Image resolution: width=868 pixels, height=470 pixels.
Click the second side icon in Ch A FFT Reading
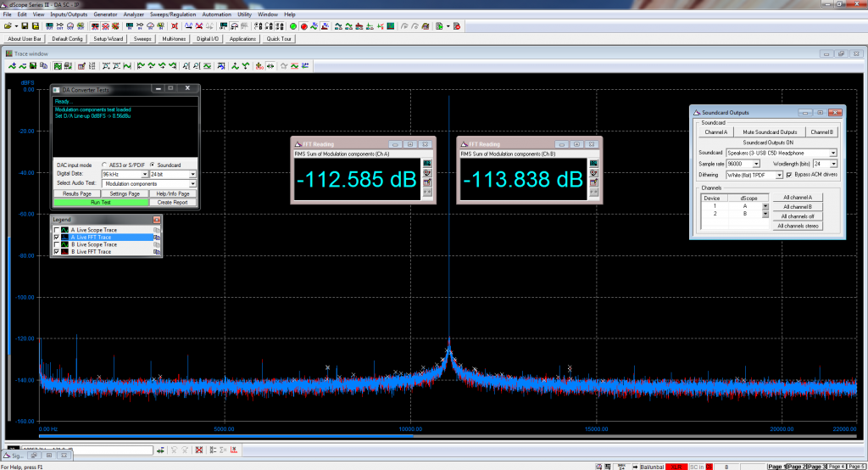[x=427, y=173]
